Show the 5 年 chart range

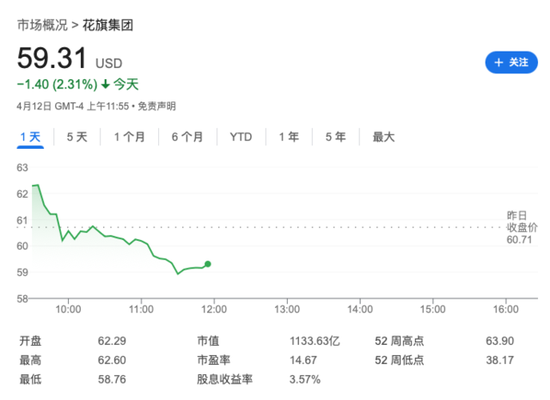[x=336, y=137]
